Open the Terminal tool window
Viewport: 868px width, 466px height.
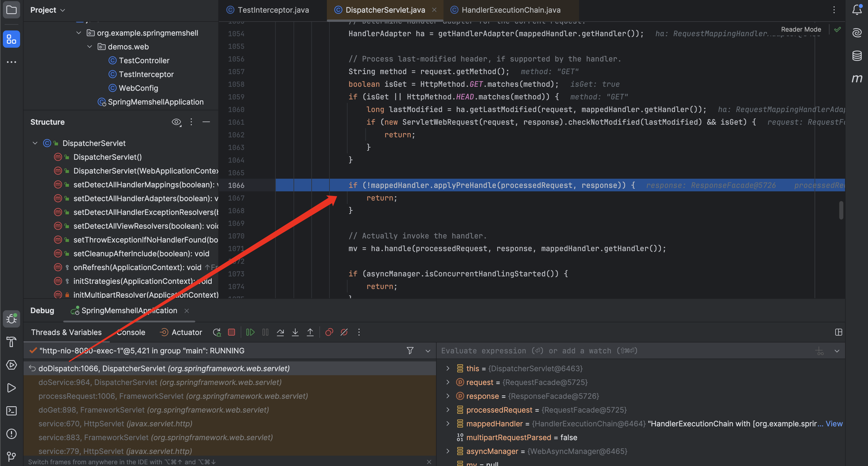pos(11,411)
